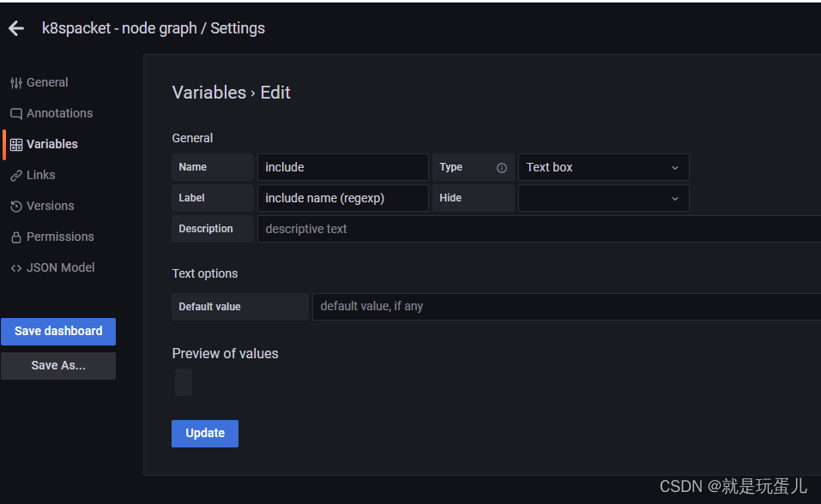Viewport: 821px width, 504px height.
Task: Click the Permissions lock icon
Action: (x=15, y=237)
